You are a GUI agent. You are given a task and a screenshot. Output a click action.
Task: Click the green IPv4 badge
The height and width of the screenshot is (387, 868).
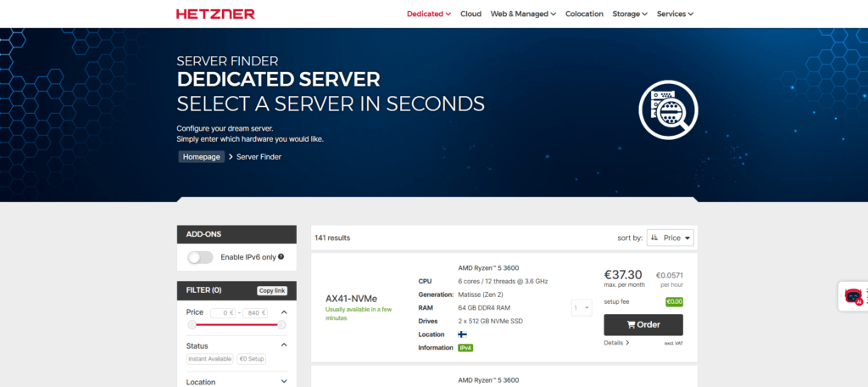465,348
